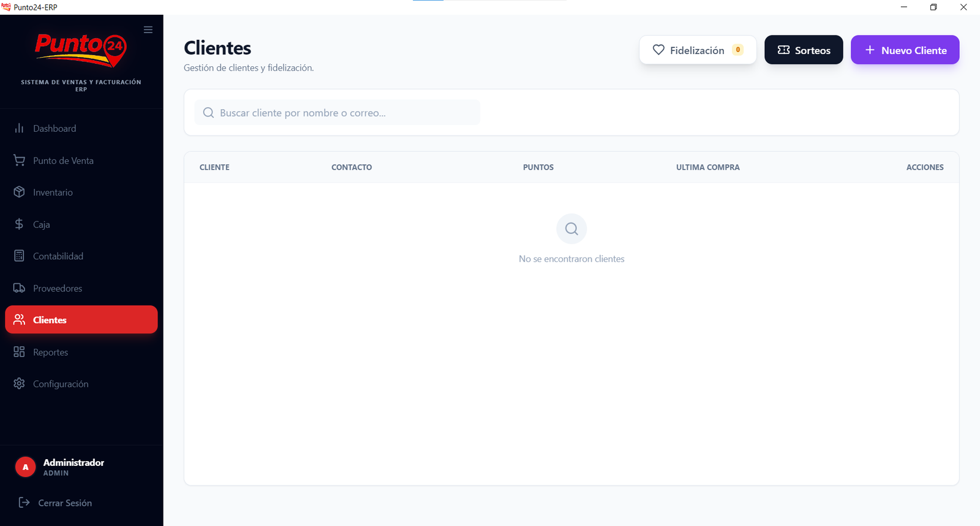980x526 pixels.
Task: Click the Contabilidad calculator icon
Action: pyautogui.click(x=19, y=256)
